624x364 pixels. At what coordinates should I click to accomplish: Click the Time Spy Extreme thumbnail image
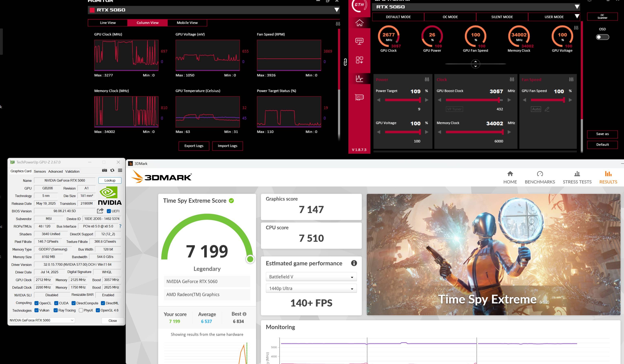493,254
